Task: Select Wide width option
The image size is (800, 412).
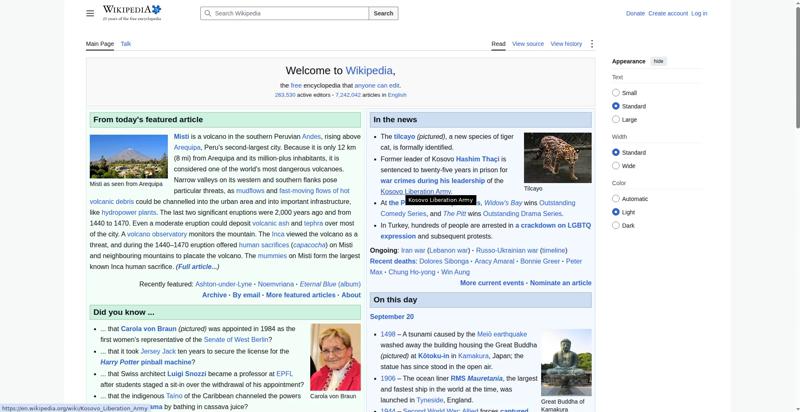Action: tap(616, 166)
